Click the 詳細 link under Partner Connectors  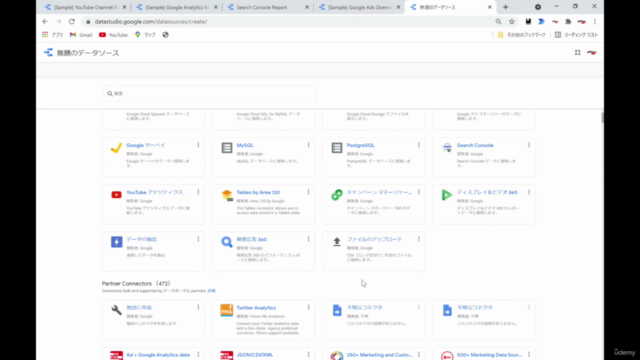[211, 291]
